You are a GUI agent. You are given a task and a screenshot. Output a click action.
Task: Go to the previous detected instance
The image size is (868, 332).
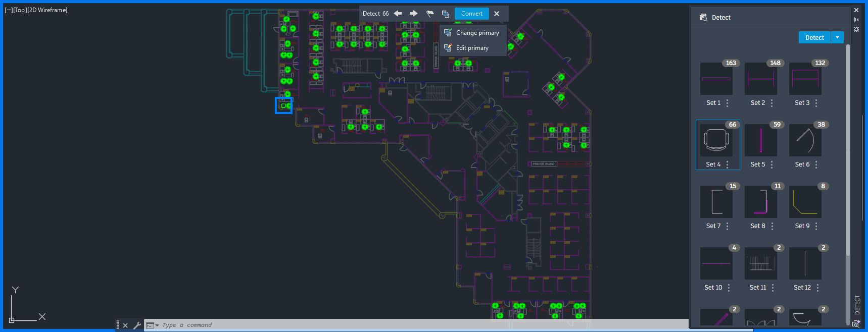(398, 14)
